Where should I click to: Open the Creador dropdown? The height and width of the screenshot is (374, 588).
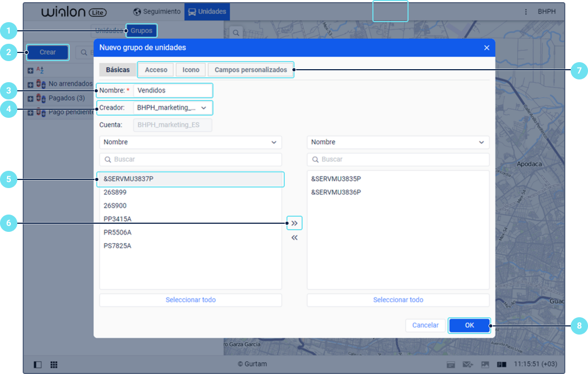point(173,108)
